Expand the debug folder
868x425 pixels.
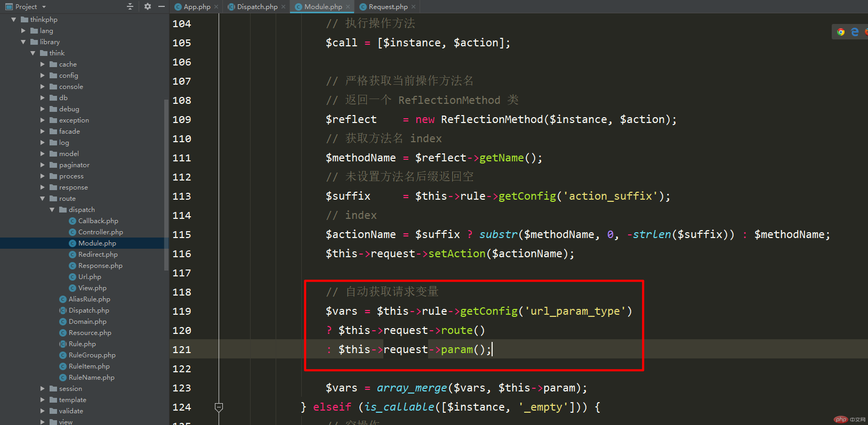click(x=42, y=109)
